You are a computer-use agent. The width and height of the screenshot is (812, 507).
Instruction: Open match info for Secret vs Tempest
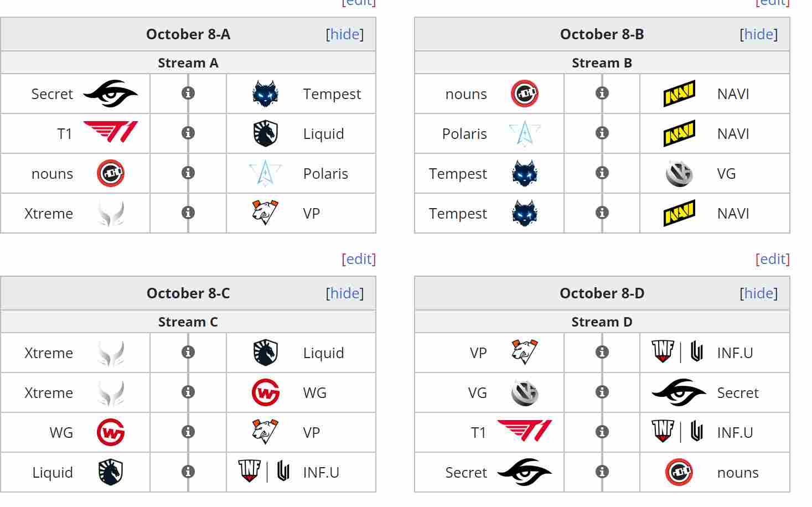pos(188,94)
